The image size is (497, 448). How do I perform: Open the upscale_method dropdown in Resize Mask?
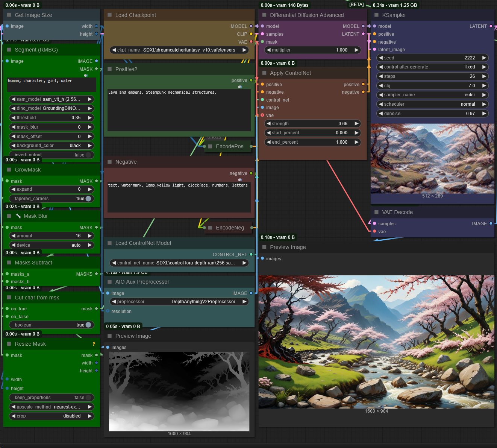coord(52,407)
